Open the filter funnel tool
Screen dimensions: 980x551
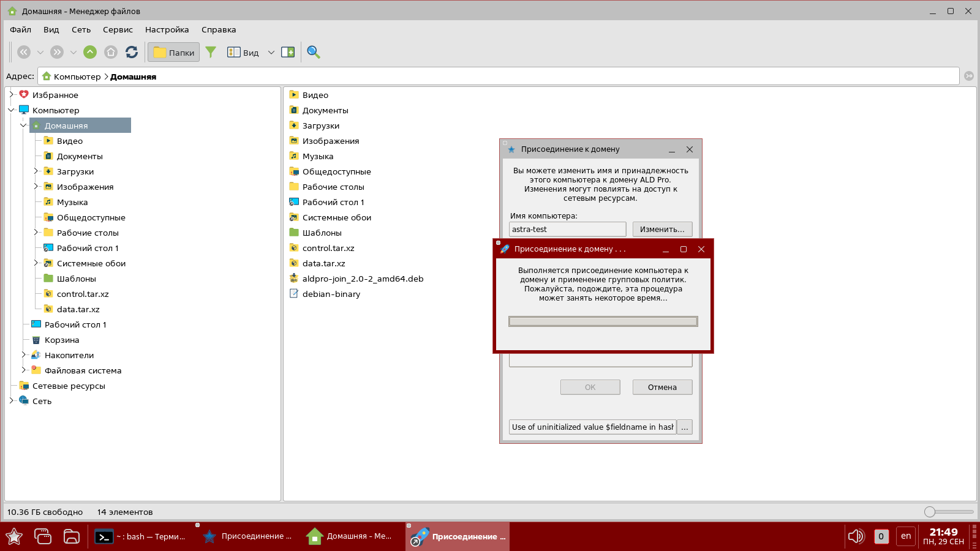[211, 53]
